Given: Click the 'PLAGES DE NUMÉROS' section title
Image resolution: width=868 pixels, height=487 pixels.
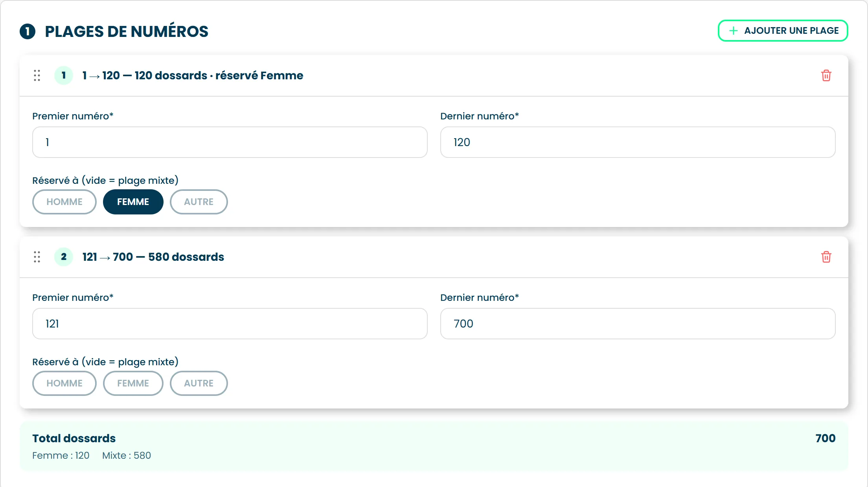Looking at the screenshot, I should 127,31.
